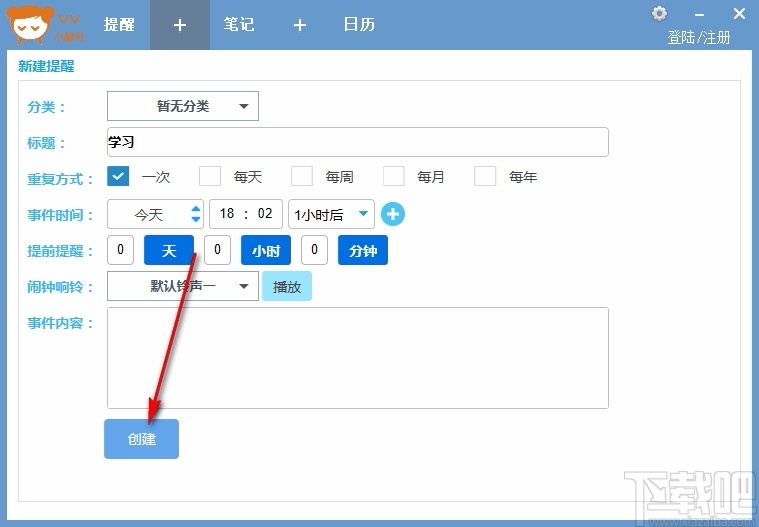Click days-ahead number field
This screenshot has width=759, height=527.
(x=121, y=250)
